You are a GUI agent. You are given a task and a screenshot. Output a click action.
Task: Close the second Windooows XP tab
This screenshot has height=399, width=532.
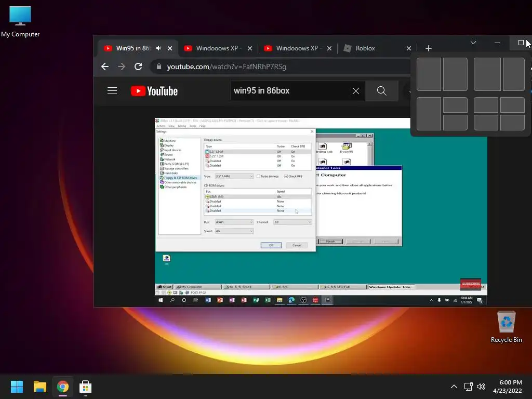pos(329,48)
